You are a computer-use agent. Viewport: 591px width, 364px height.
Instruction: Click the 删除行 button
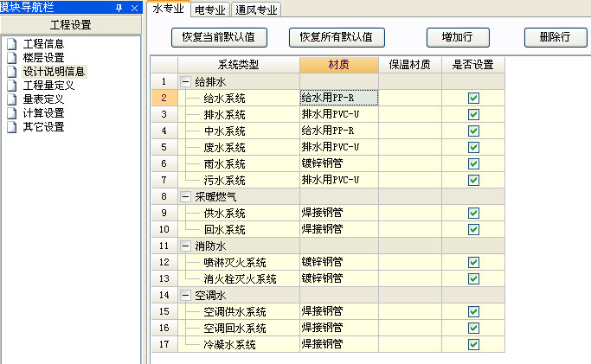click(556, 37)
